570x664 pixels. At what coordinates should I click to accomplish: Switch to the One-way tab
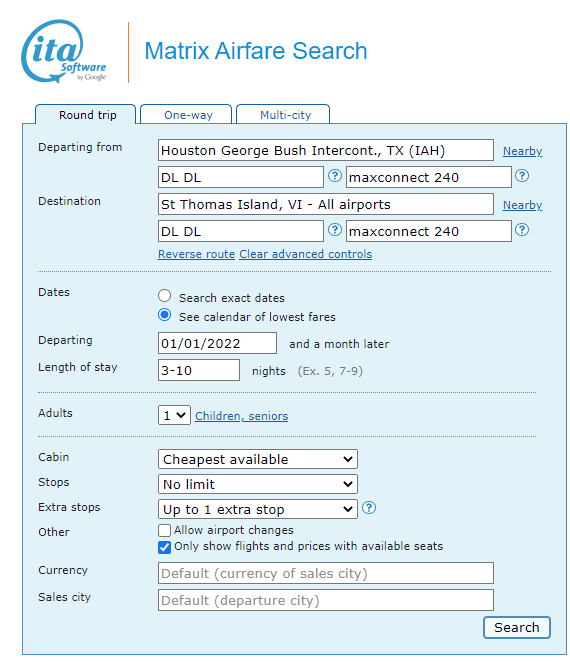186,114
